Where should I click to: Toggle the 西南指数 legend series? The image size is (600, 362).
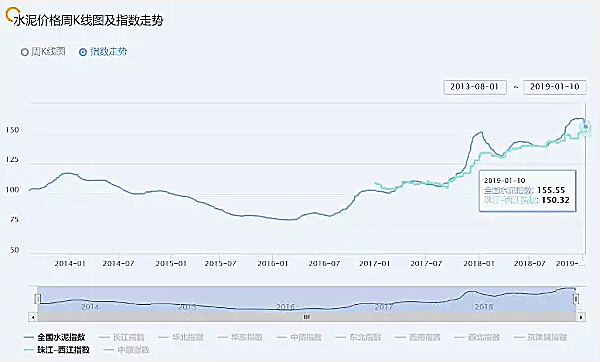417,337
